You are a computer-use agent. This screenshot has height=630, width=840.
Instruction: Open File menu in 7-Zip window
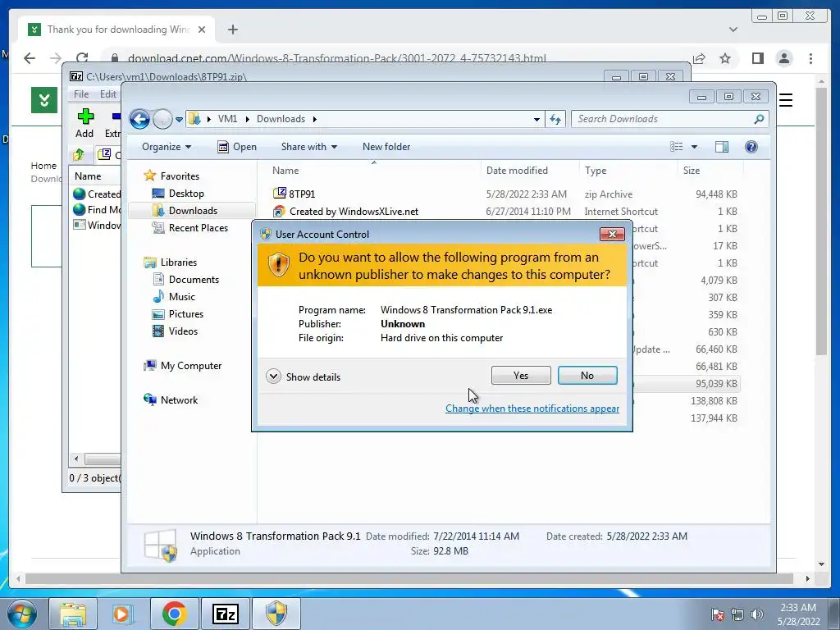[81, 94]
